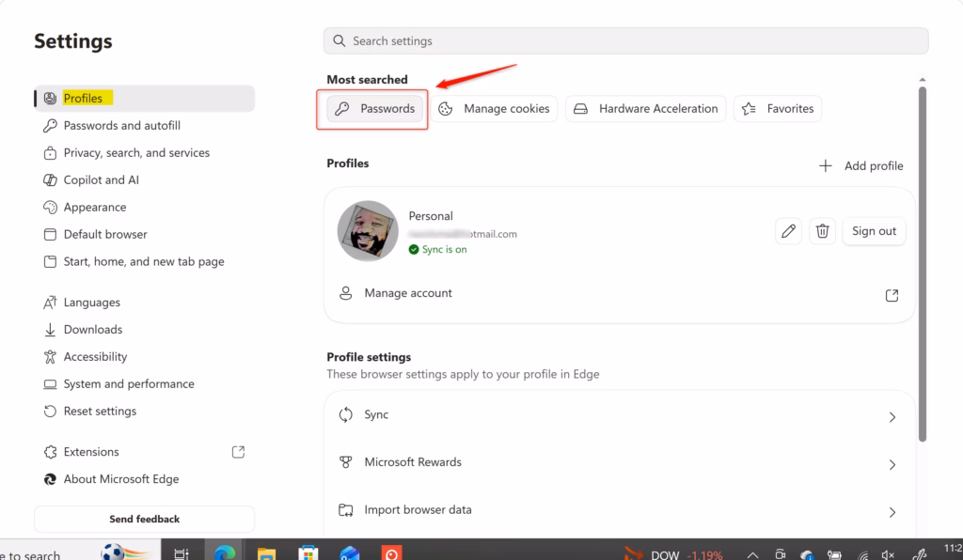Click the Favorites chip
The width and height of the screenshot is (963, 560).
click(x=778, y=109)
